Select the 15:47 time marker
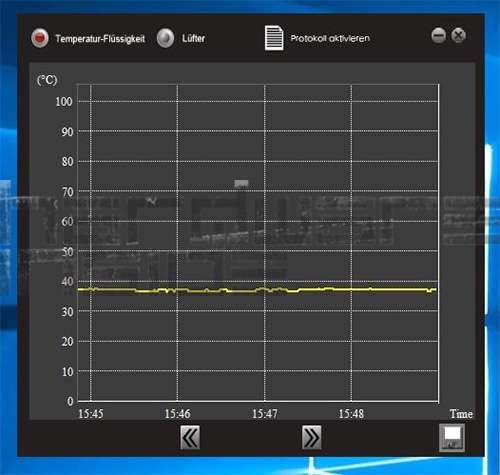500x475 pixels. (265, 414)
